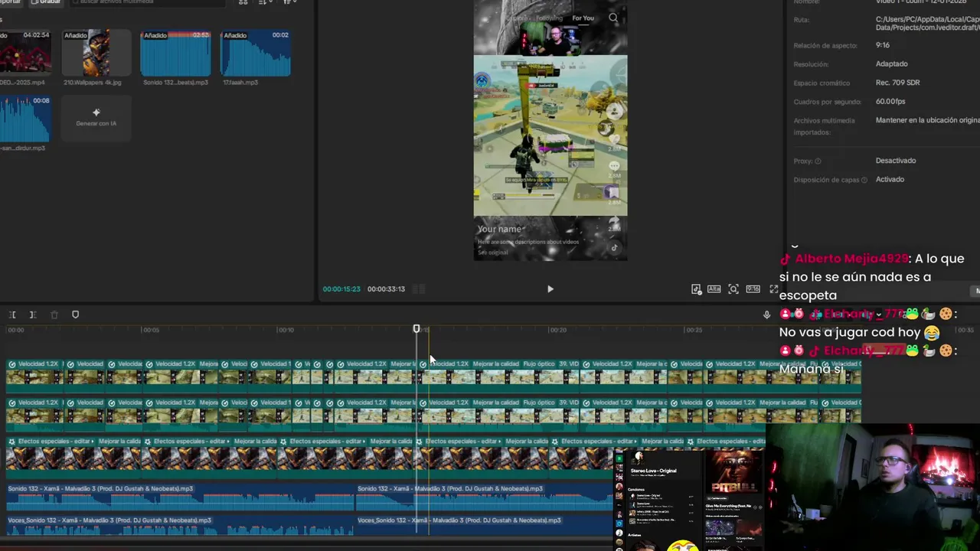The image size is (980, 551).
Task: Select the 210.Wallpapers 4k.jpg thumbnail
Action: (x=96, y=53)
